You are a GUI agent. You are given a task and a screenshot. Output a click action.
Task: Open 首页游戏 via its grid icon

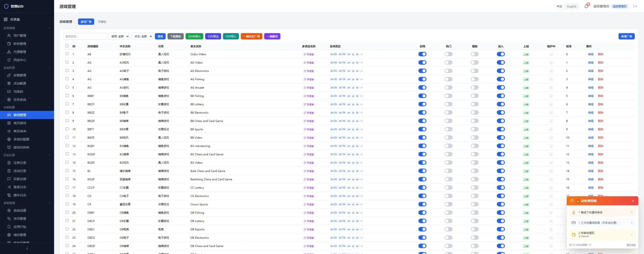click(x=9, y=123)
